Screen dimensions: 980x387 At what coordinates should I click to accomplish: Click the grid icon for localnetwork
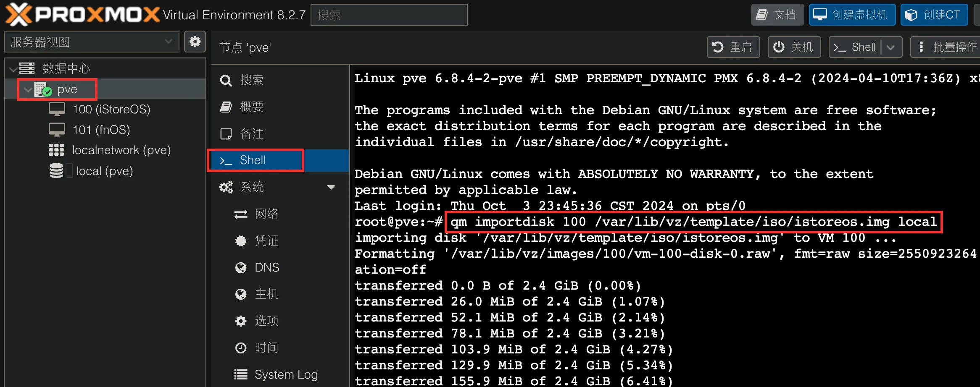(56, 150)
